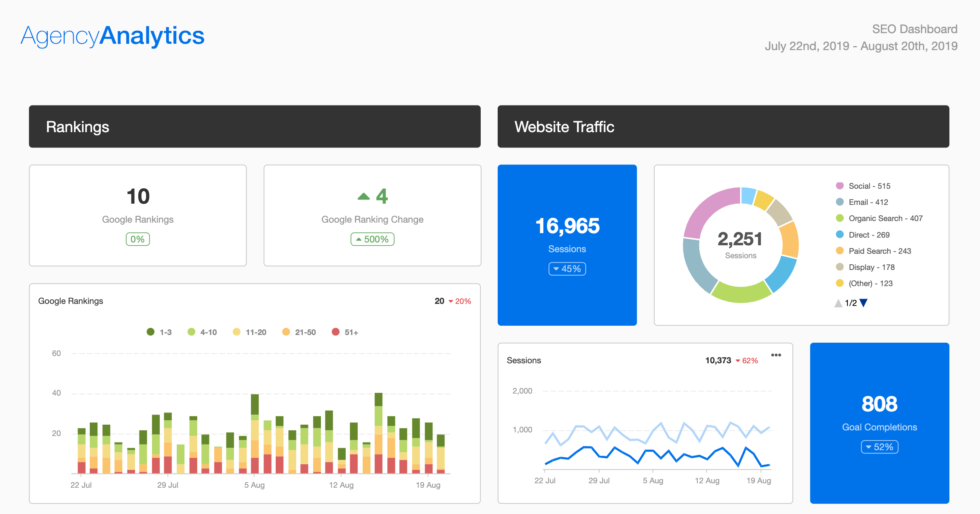The width and height of the screenshot is (980, 514).
Task: Open the Sessions chart three-dot menu
Action: (776, 355)
